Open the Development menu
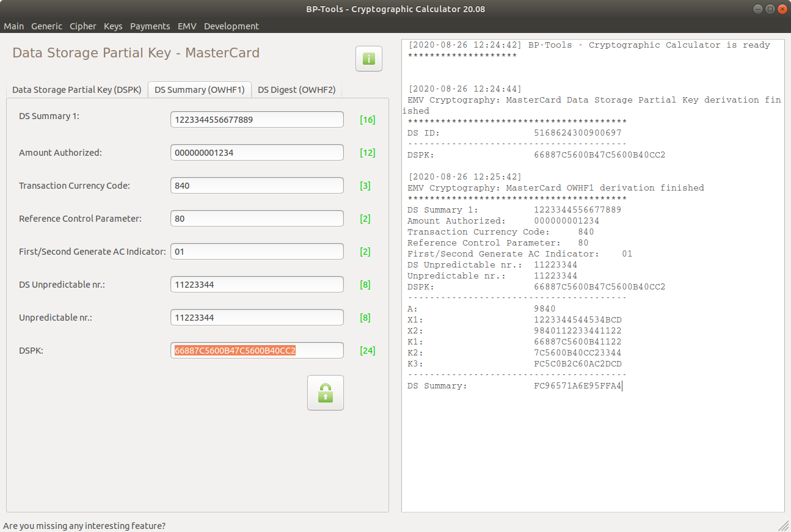This screenshot has height=532, width=791. pyautogui.click(x=231, y=26)
